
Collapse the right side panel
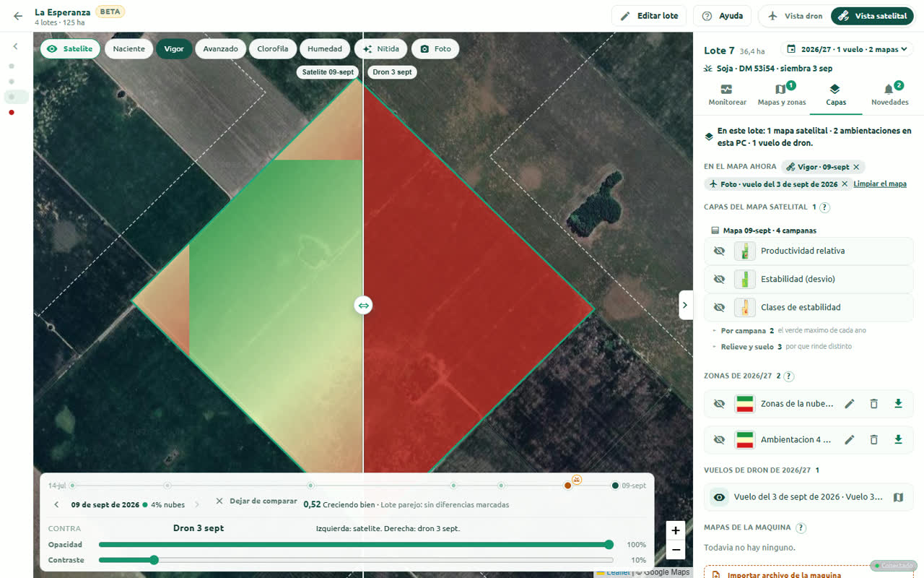686,305
